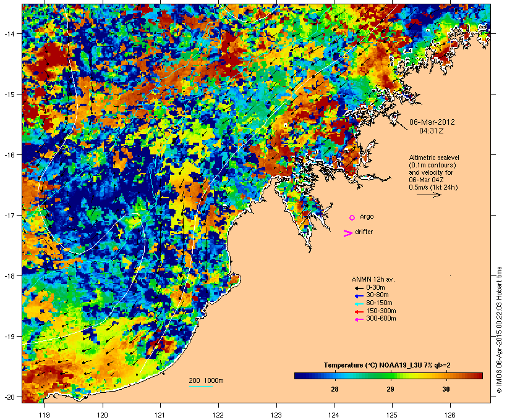Click the longitude label 120
The image size is (507, 420).
[x=103, y=415]
